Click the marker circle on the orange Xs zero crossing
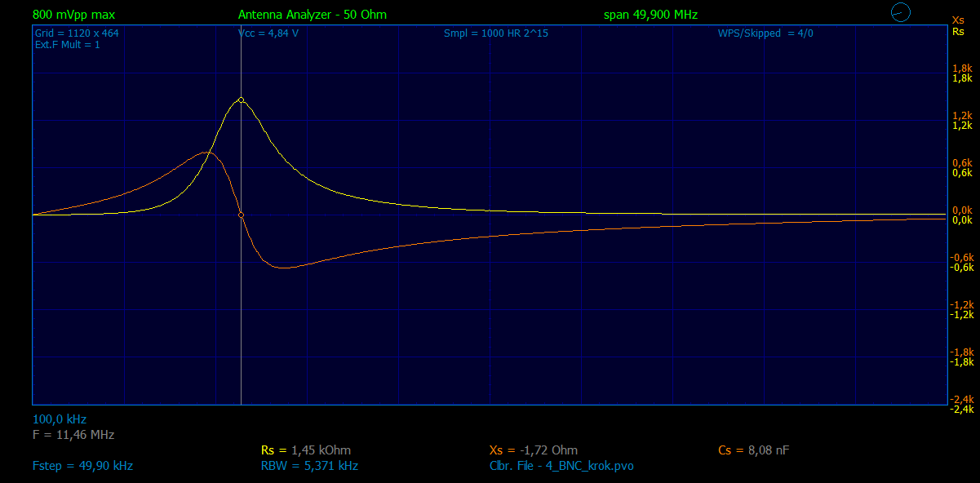The height and width of the screenshot is (483, 980). click(x=241, y=215)
